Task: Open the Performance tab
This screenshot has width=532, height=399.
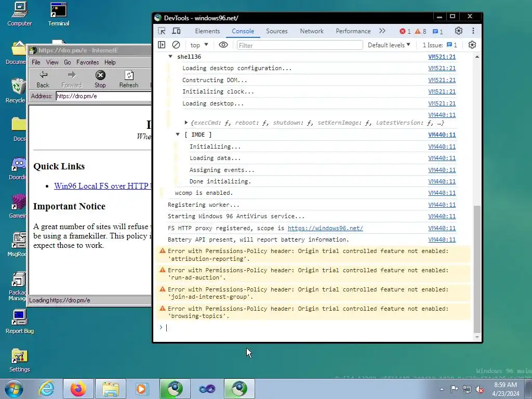Action: coord(353,31)
